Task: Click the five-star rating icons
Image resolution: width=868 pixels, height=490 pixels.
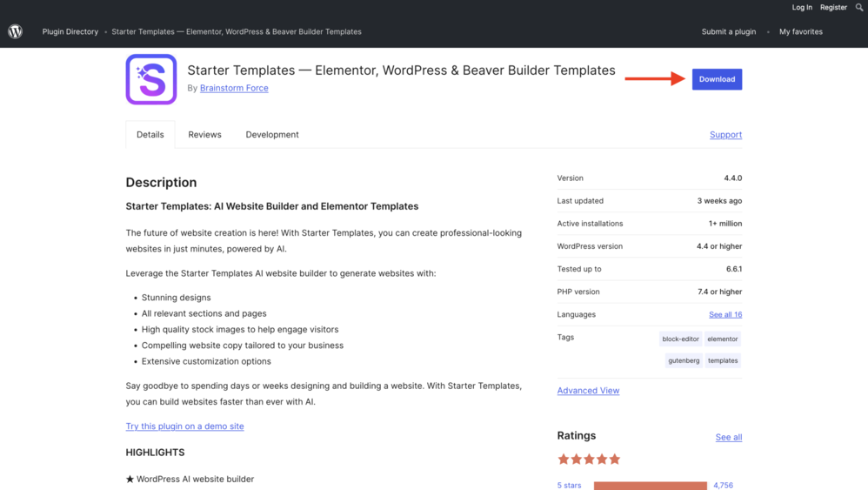Action: pos(589,459)
